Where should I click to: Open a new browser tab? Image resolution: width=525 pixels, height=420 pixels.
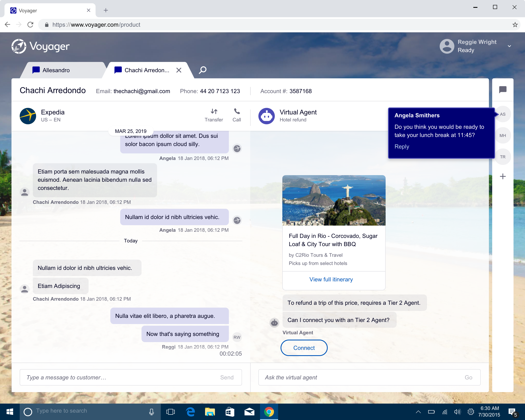click(x=106, y=10)
